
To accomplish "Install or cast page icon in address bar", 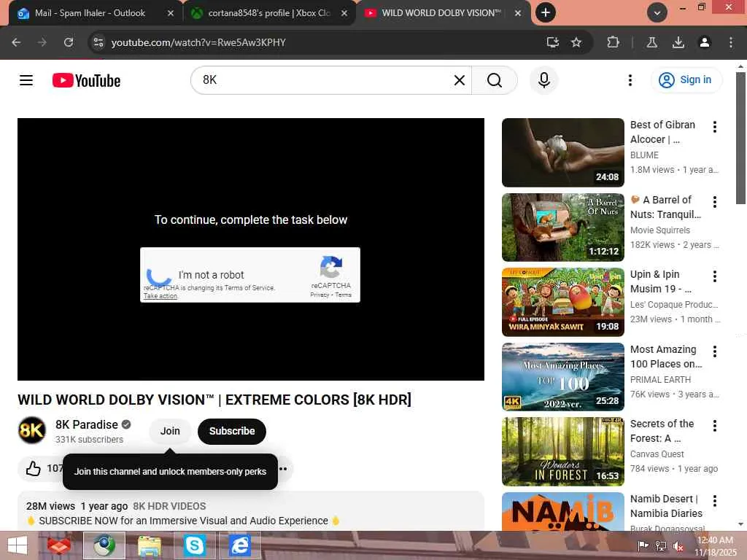I will tap(553, 42).
